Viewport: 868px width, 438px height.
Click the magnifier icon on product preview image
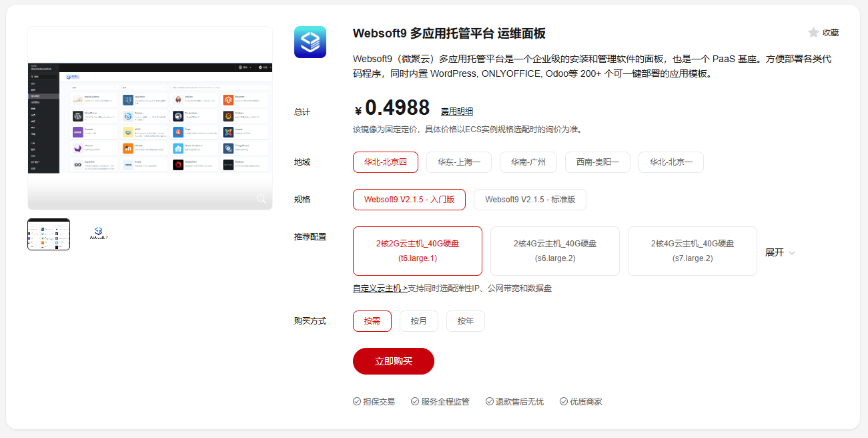(x=262, y=198)
